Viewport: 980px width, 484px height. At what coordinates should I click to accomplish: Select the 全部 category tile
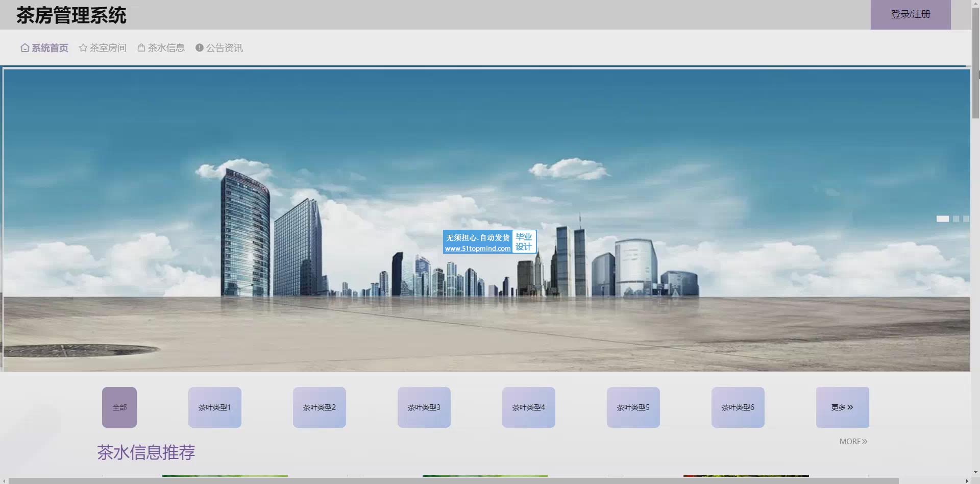click(x=119, y=407)
